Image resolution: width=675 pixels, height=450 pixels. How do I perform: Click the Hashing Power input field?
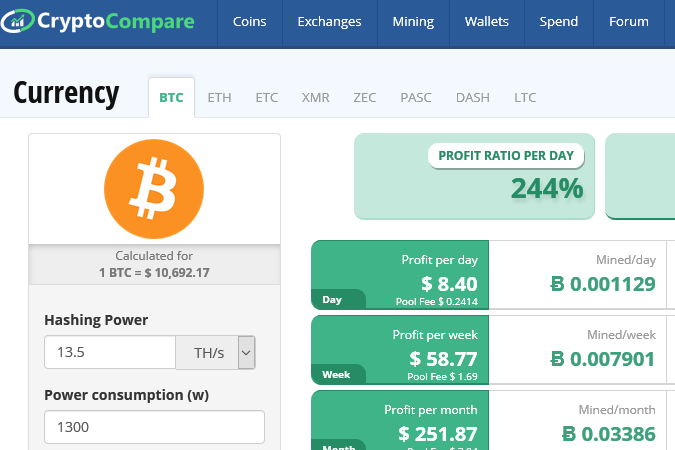[x=110, y=352]
